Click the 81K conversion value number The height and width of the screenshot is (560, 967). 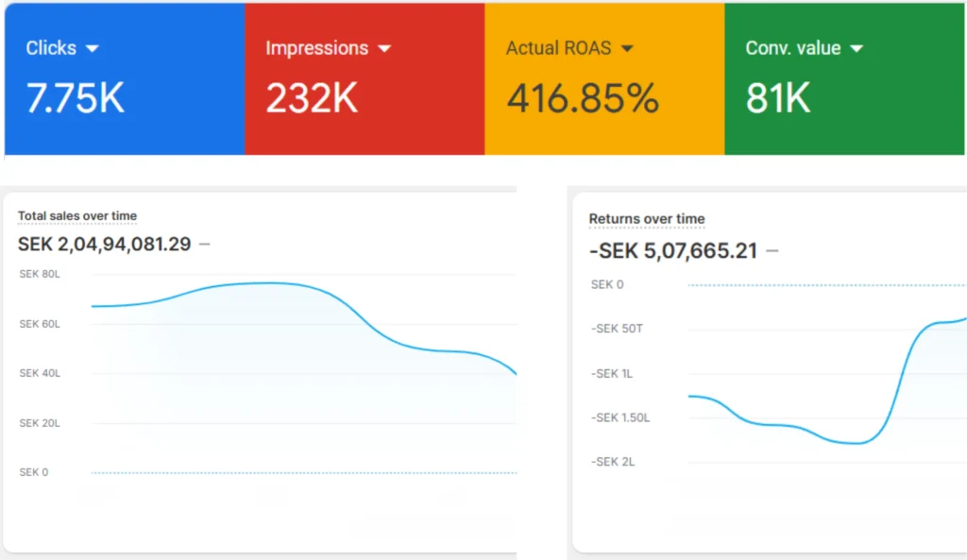point(778,97)
